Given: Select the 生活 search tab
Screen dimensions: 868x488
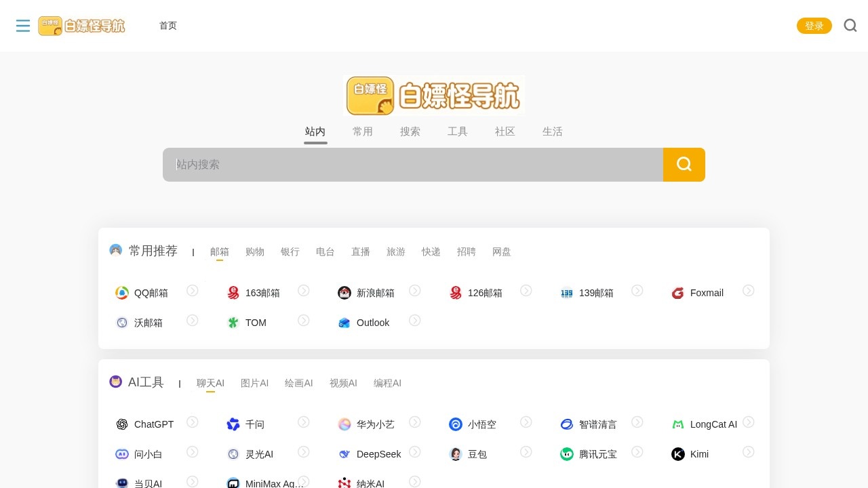Looking at the screenshot, I should point(553,131).
